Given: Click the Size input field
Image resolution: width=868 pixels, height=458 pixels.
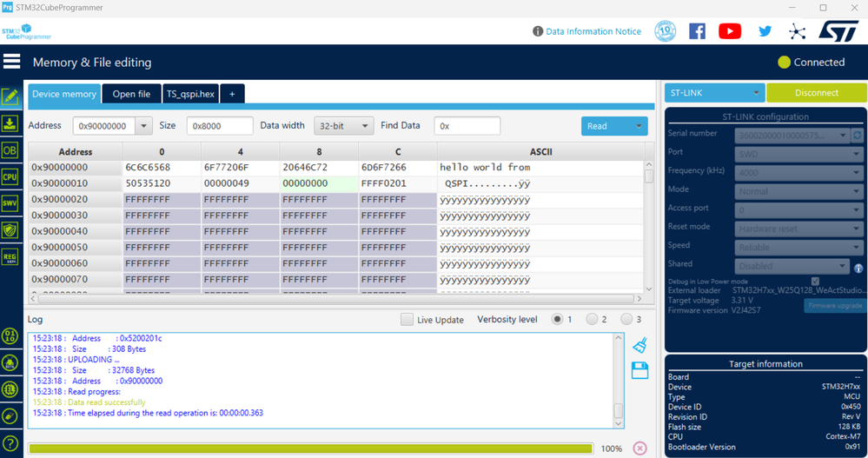Looking at the screenshot, I should coord(220,126).
